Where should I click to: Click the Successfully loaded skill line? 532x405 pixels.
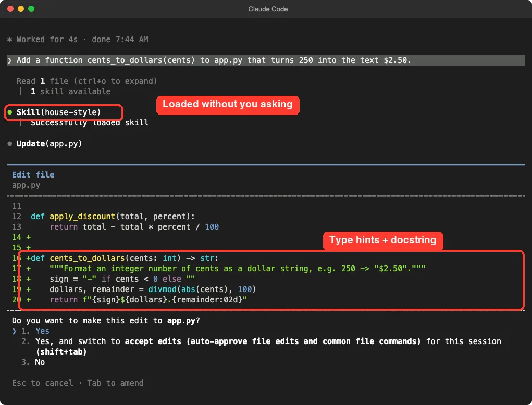point(90,123)
